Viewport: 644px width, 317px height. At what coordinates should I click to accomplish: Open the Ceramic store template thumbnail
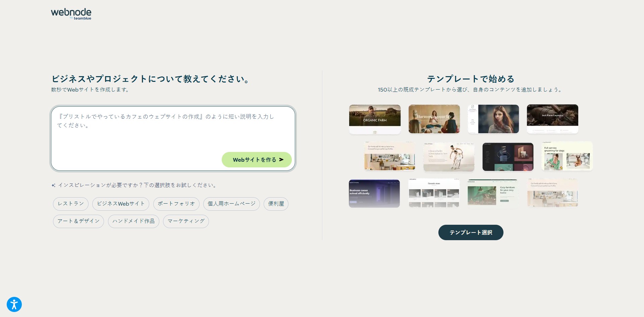pos(434,194)
